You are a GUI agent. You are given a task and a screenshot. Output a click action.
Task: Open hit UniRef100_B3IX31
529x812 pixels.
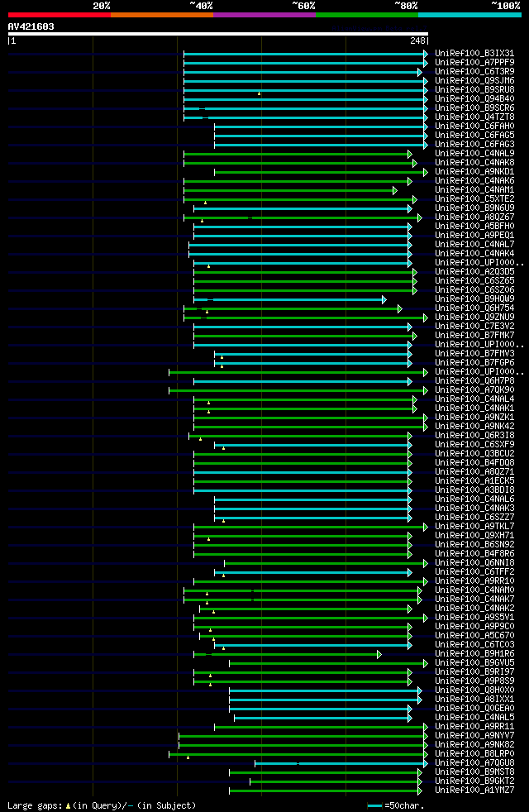tap(474, 54)
